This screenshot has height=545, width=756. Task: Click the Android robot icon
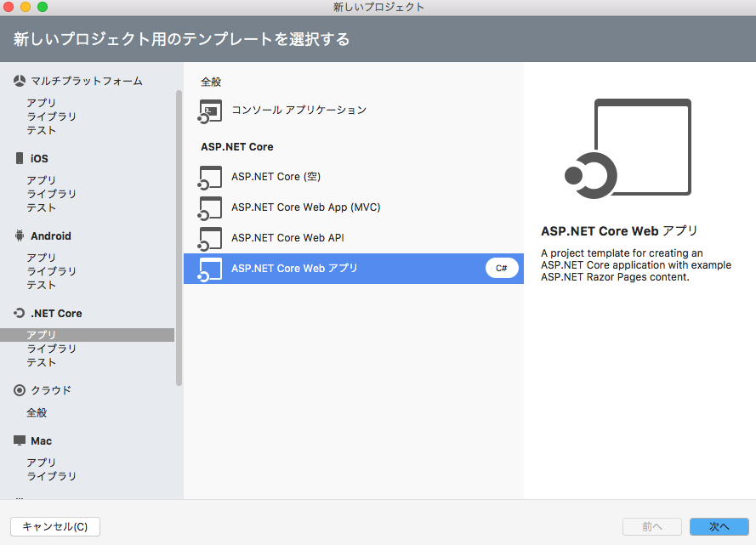[x=20, y=236]
